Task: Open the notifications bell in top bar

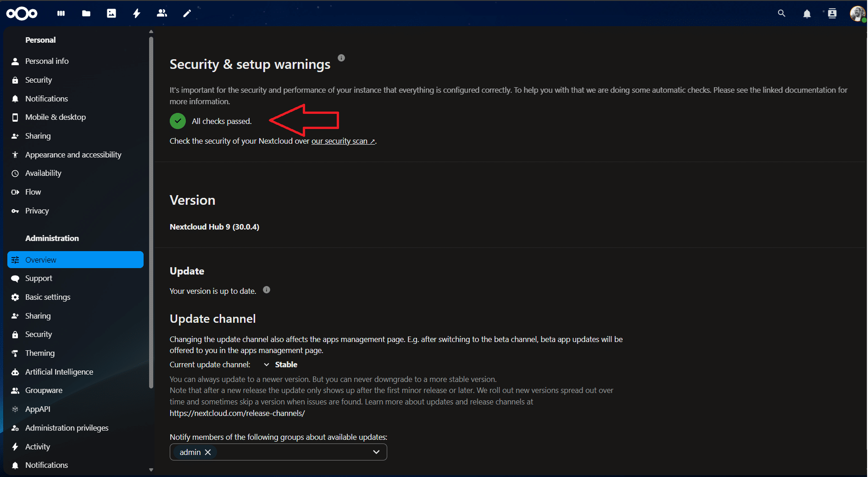Action: (807, 14)
